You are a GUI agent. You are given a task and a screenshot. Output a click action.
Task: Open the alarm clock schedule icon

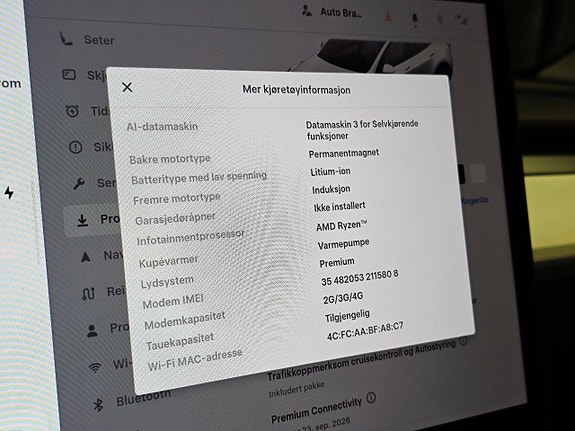click(x=72, y=111)
